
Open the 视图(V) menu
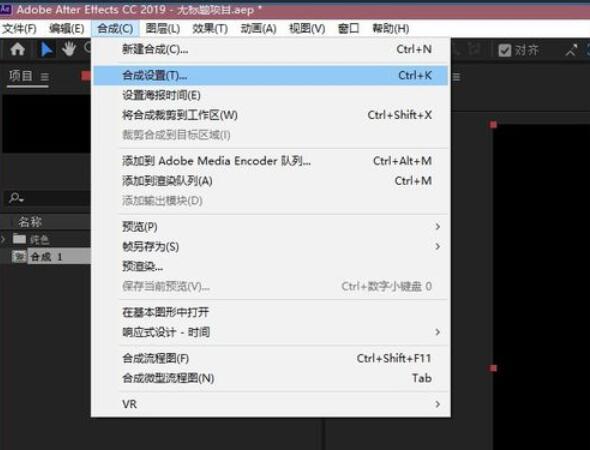tap(307, 29)
